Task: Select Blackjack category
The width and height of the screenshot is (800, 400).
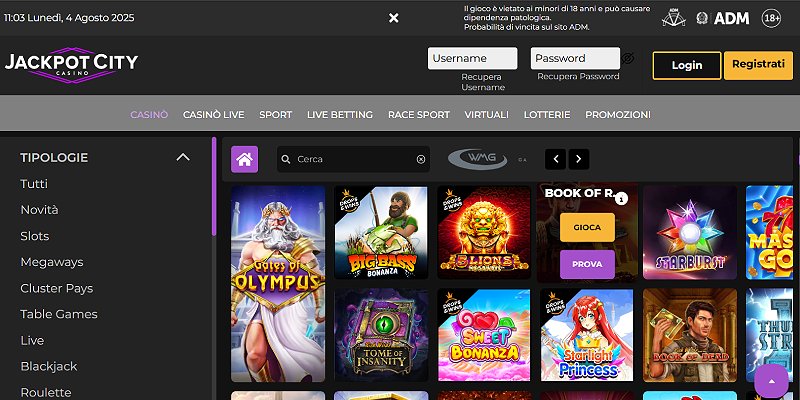Action: pyautogui.click(x=49, y=366)
